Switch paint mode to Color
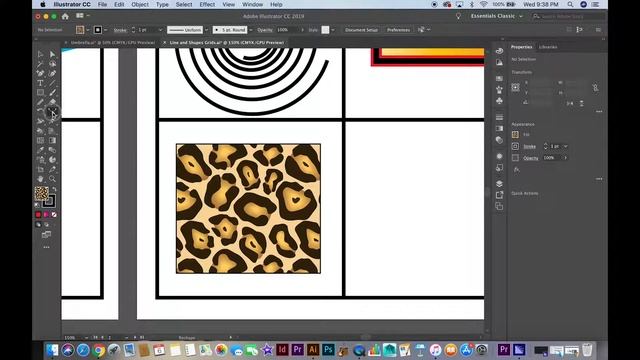 38,215
